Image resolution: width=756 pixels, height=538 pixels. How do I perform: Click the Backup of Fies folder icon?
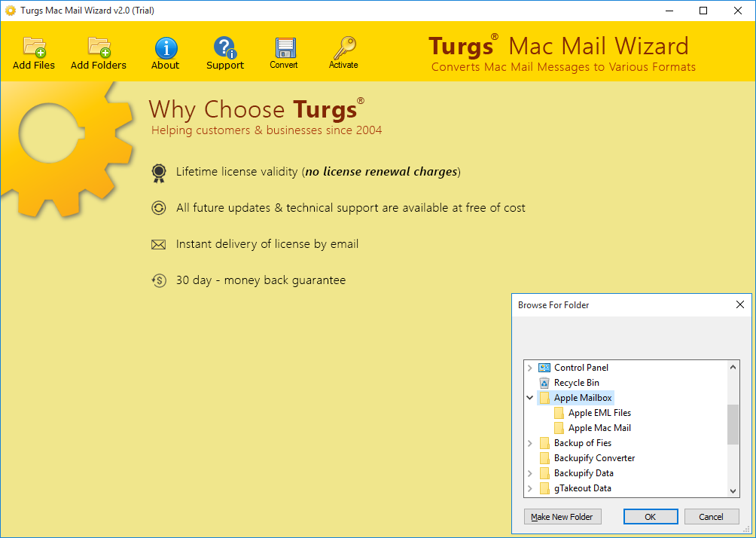pos(544,443)
